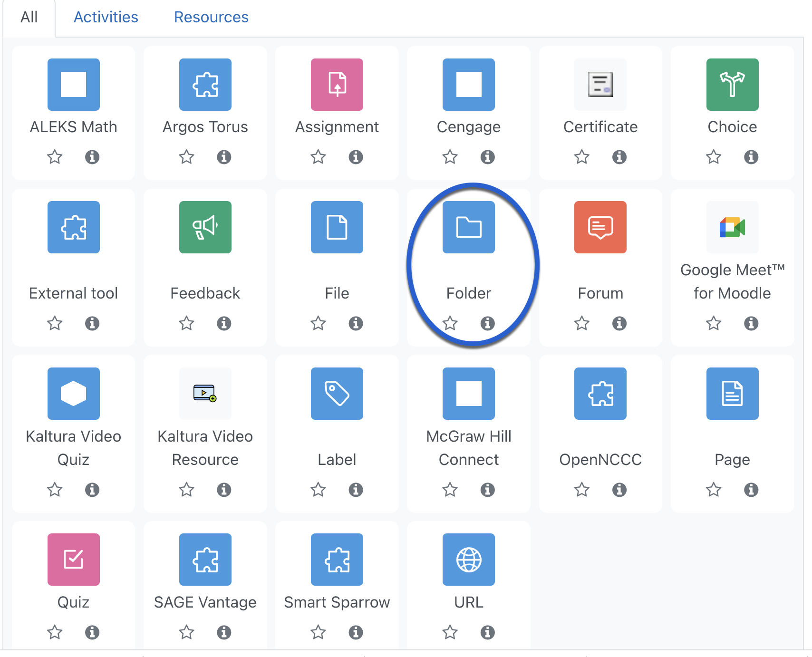Show info for External tool
812x657 pixels.
(92, 323)
